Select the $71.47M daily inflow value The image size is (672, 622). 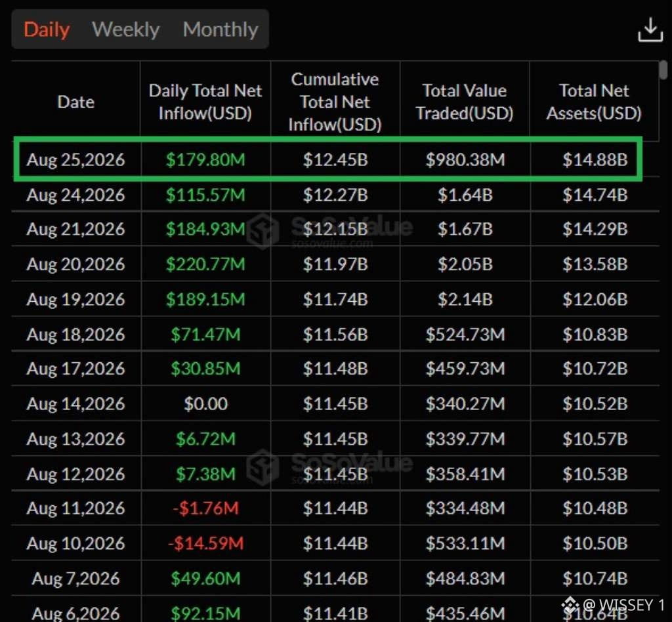[x=205, y=335]
